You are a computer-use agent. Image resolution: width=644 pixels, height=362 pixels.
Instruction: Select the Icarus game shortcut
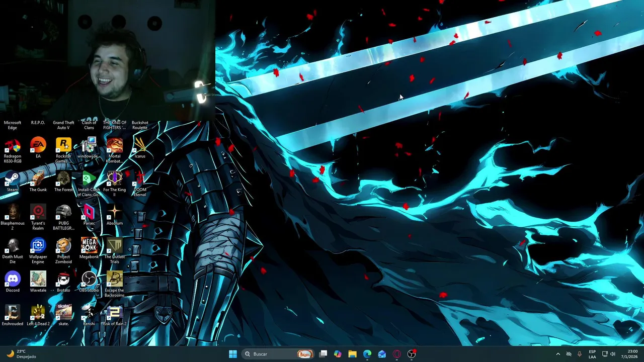click(x=140, y=146)
